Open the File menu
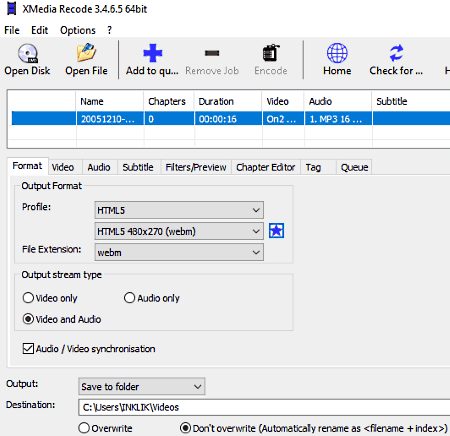Viewport: 450px width, 436px height. [12, 30]
